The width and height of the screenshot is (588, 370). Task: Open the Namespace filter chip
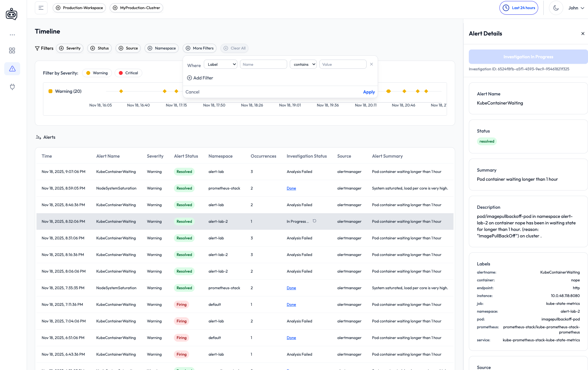click(162, 48)
